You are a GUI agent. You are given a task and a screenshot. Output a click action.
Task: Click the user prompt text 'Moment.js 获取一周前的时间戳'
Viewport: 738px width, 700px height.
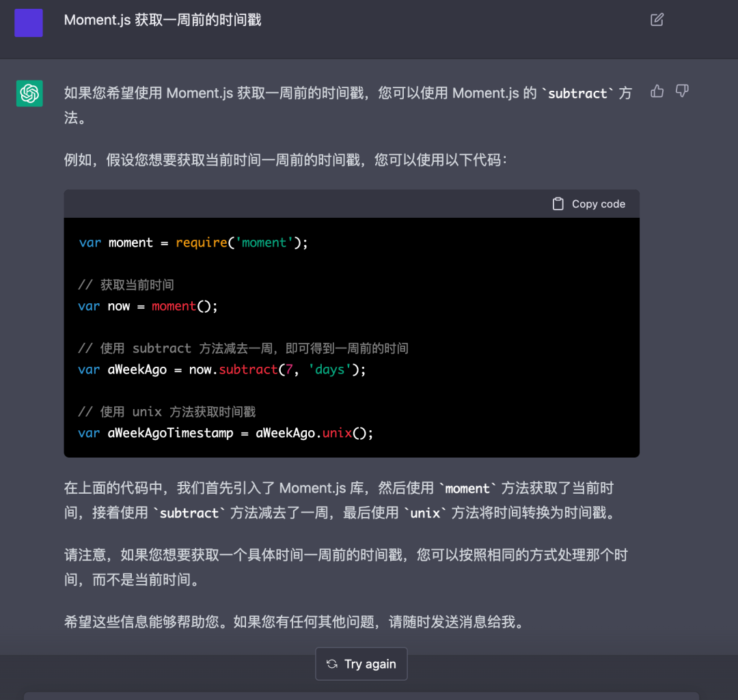click(x=163, y=20)
